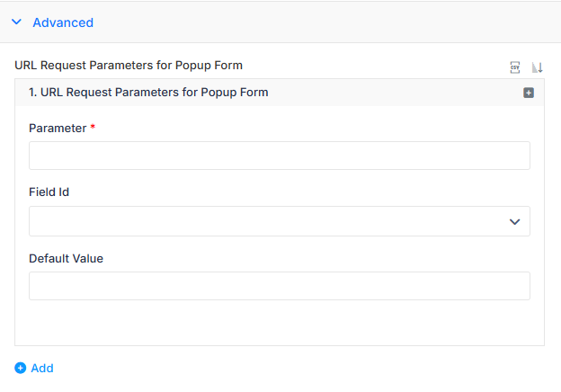Image resolution: width=561 pixels, height=392 pixels.
Task: Click the Field Id label
Action: tap(49, 192)
